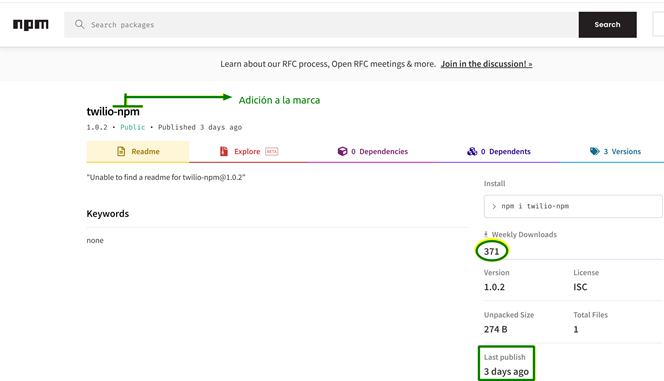Click the Versions tags icon

click(595, 151)
